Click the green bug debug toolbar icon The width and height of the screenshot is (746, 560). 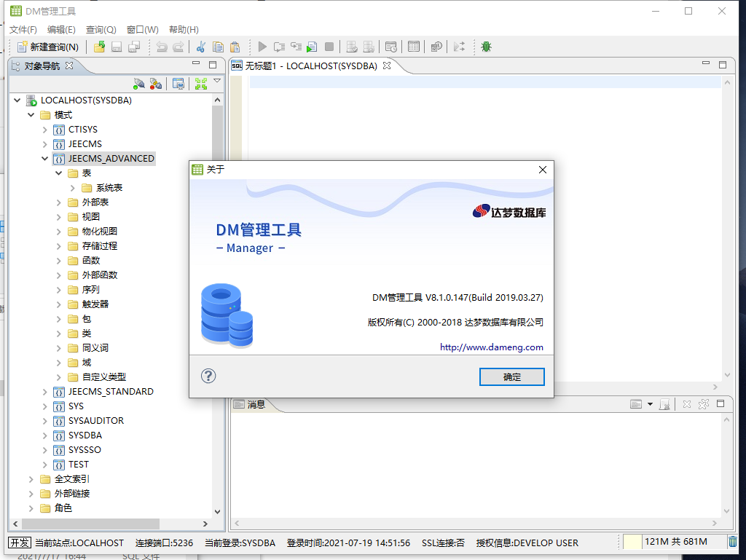[486, 47]
